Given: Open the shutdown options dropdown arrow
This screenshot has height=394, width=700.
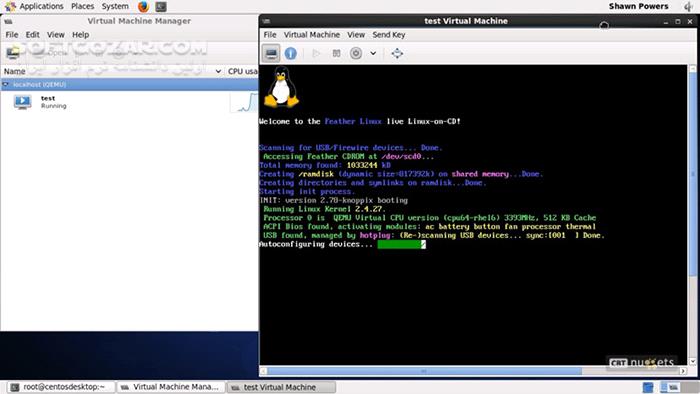Looking at the screenshot, I should pyautogui.click(x=373, y=53).
